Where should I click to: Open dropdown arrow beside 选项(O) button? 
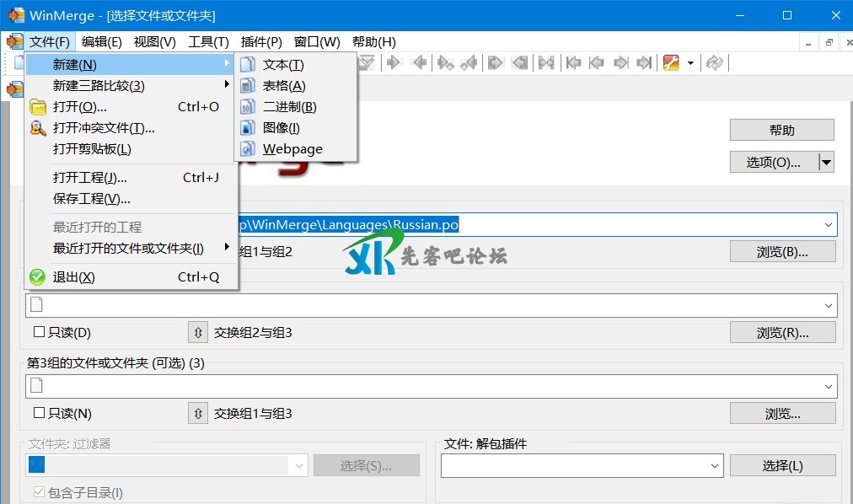click(826, 163)
